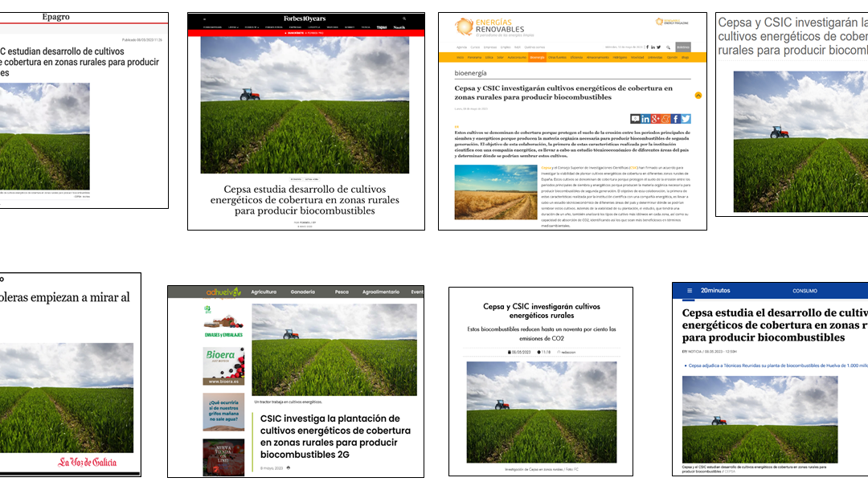This screenshot has width=868, height=490.
Task: Click the Forbes10years logo
Action: point(305,18)
